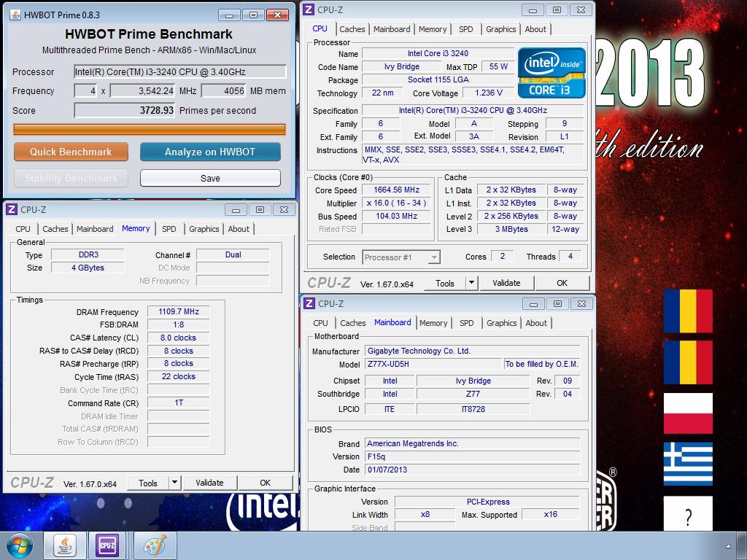Viewport: 747px width, 560px height.
Task: Click the orange benchmark progress bar
Action: tap(150, 130)
